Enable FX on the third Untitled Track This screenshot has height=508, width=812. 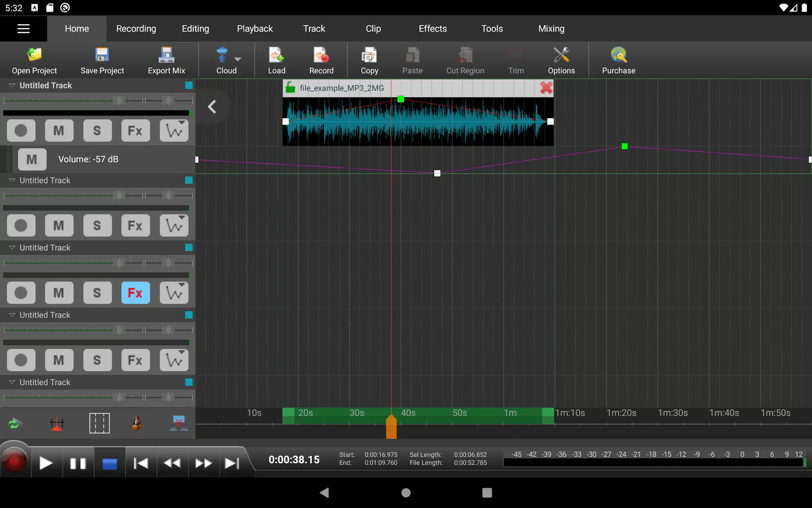tap(135, 292)
